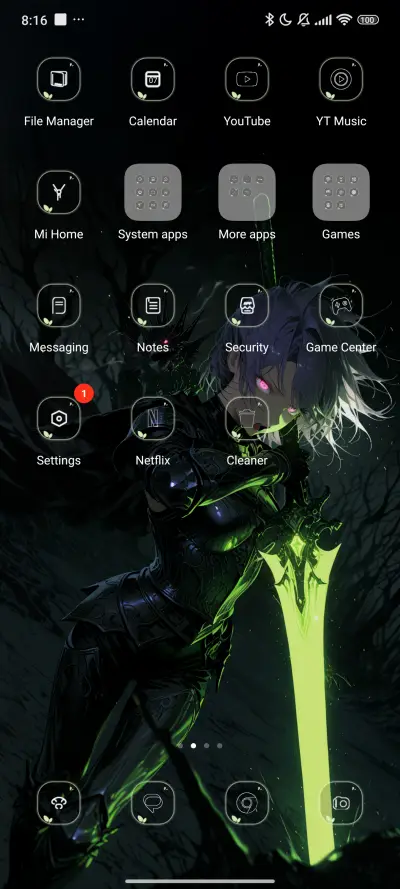400x889 pixels.
Task: Launch the Netflix app
Action: [x=153, y=418]
